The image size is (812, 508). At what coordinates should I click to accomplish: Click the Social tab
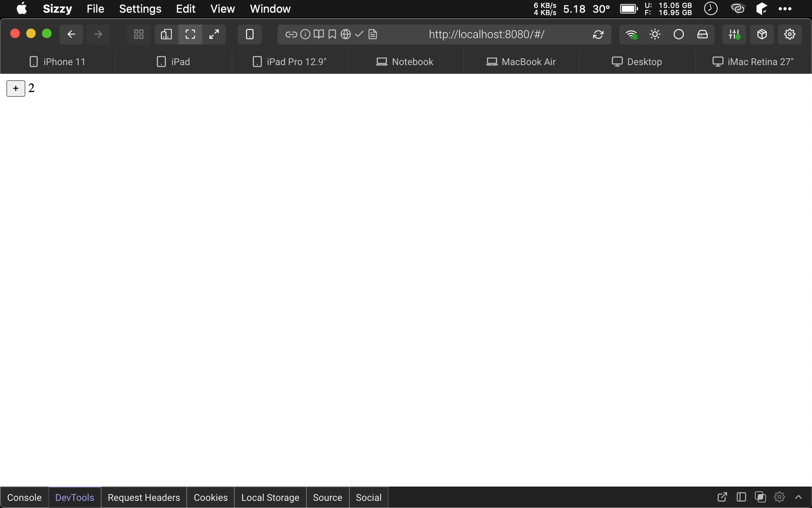click(368, 497)
